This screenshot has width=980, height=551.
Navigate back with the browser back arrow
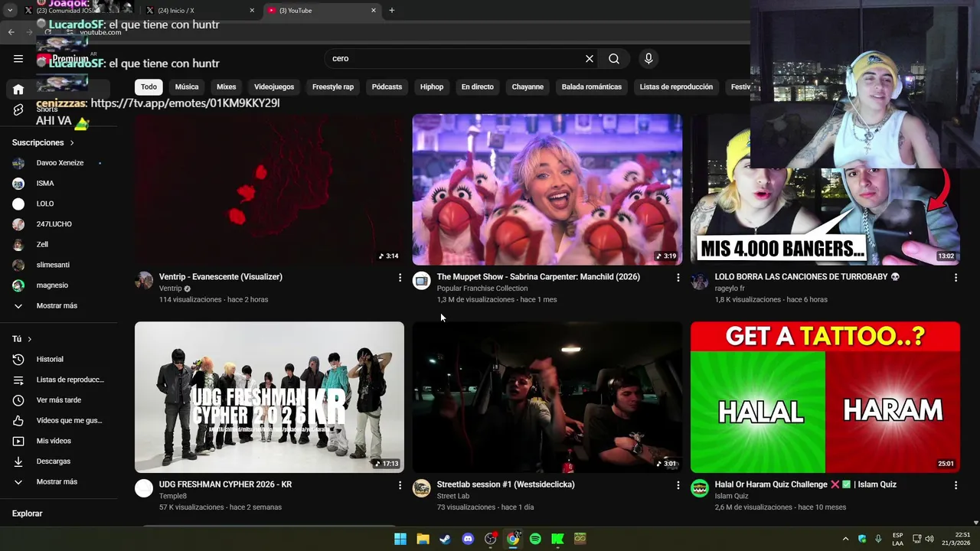click(x=11, y=32)
